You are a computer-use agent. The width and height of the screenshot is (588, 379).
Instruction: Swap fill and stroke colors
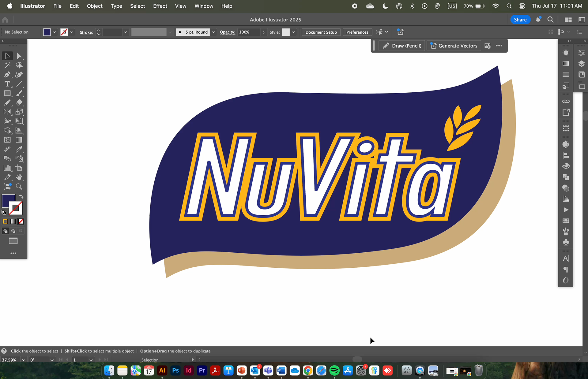click(21, 197)
